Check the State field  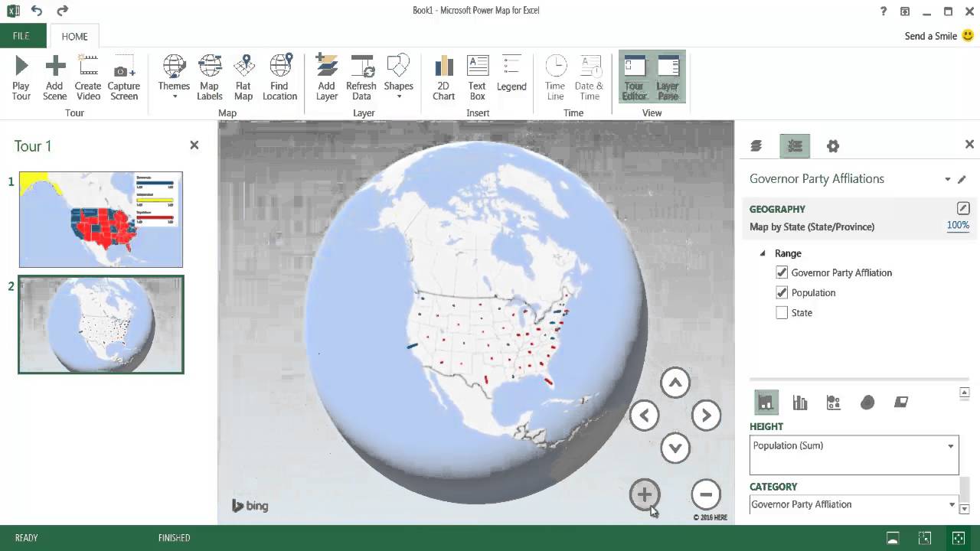[782, 312]
